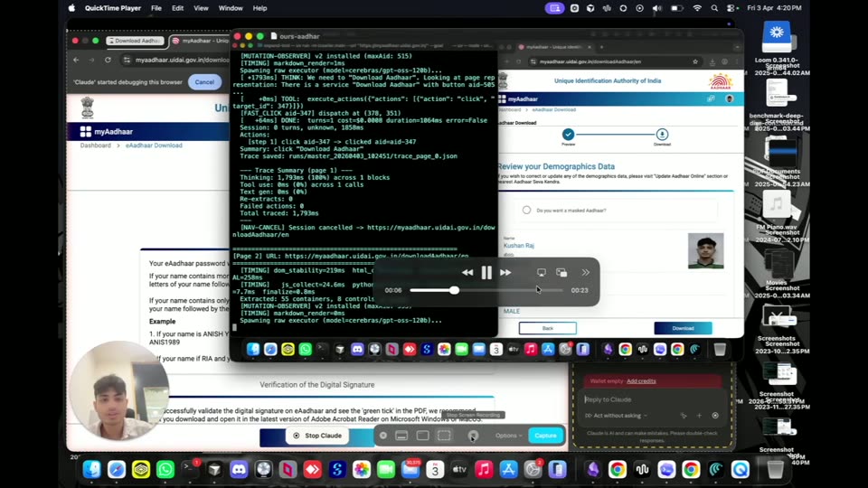Open Safari from the bottom Dock
Screen dimensions: 868x488
point(117,469)
